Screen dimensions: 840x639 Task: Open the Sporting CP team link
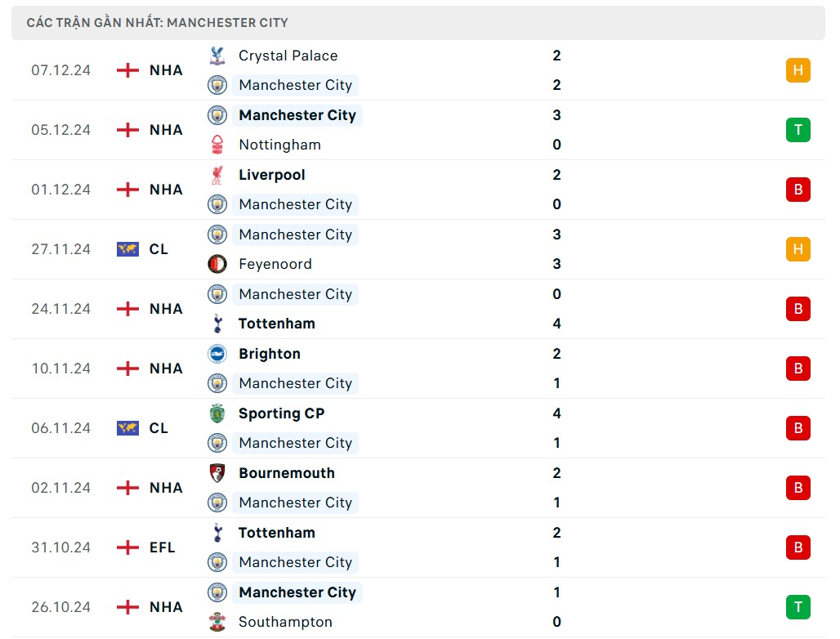(x=281, y=413)
